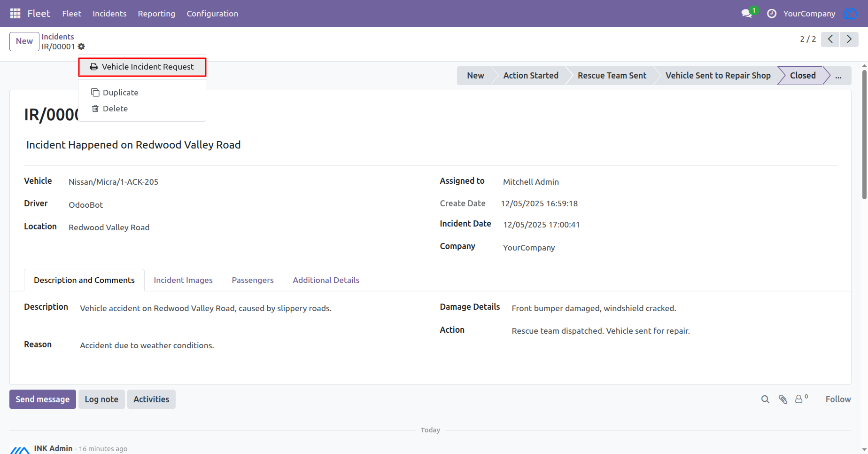This screenshot has height=454, width=868.
Task: Open the apps grid menu icon
Action: (x=15, y=14)
